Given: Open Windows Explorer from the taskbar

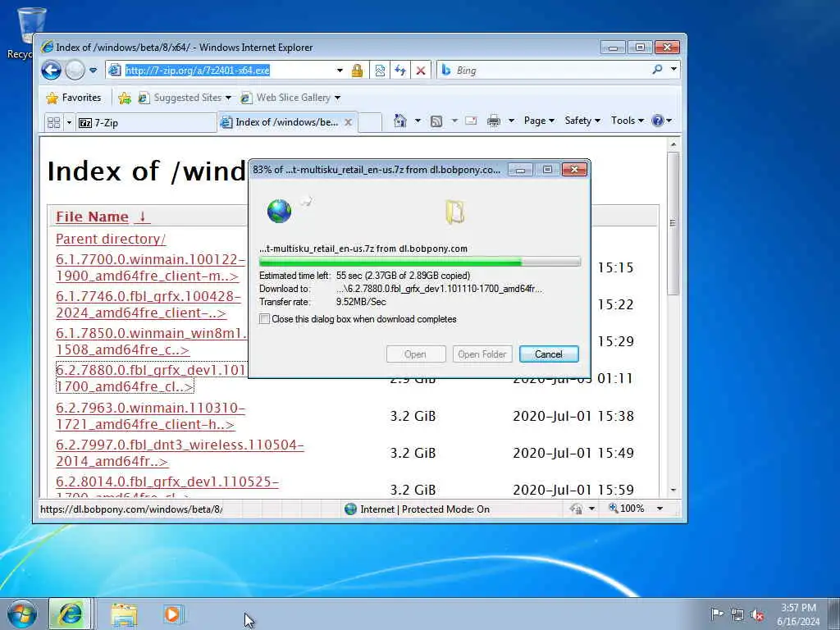Looking at the screenshot, I should click(125, 615).
